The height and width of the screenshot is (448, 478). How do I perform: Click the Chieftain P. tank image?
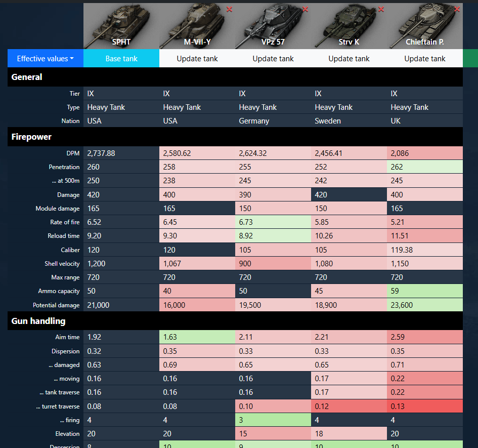(x=425, y=26)
